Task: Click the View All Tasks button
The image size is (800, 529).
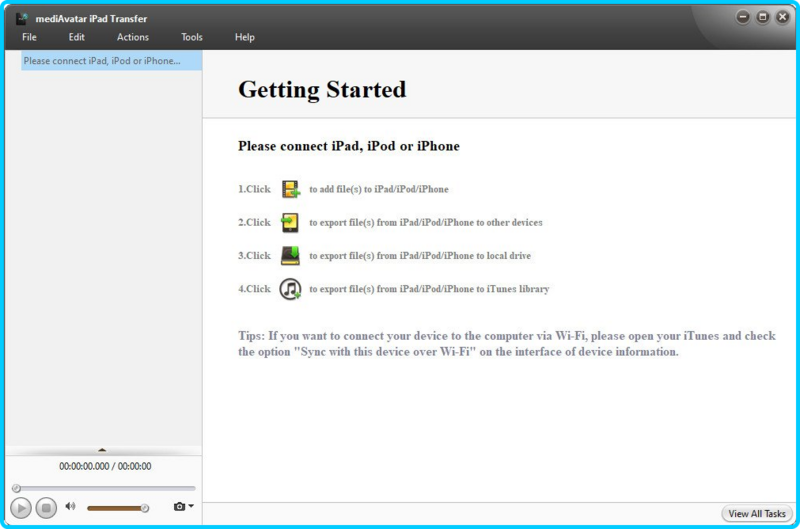Action: coord(757,514)
